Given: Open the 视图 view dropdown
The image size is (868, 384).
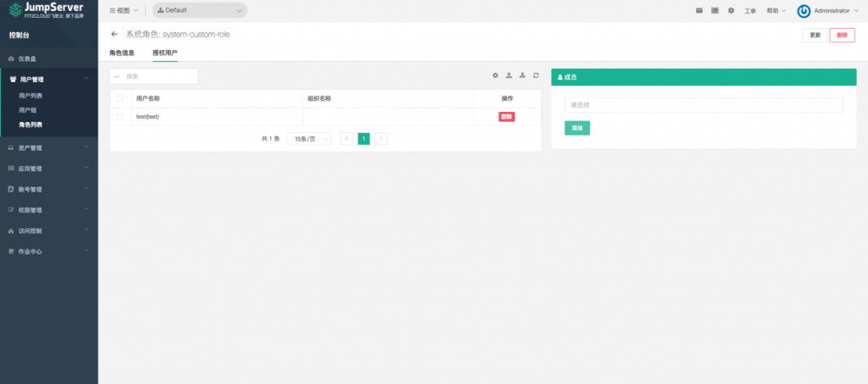Looking at the screenshot, I should tap(124, 10).
